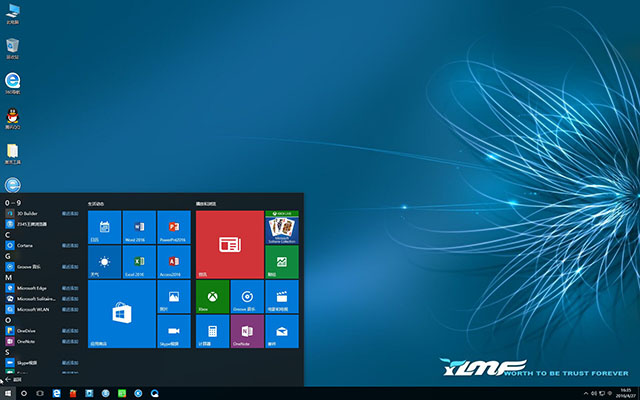640x400 pixels.
Task: Open the Word 2016 tile
Action: pos(139,227)
